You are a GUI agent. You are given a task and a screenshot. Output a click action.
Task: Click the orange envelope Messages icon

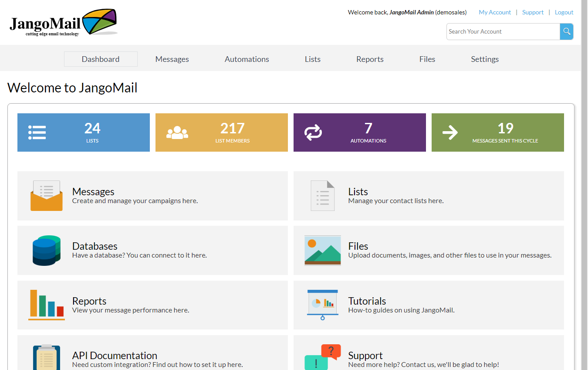point(47,196)
